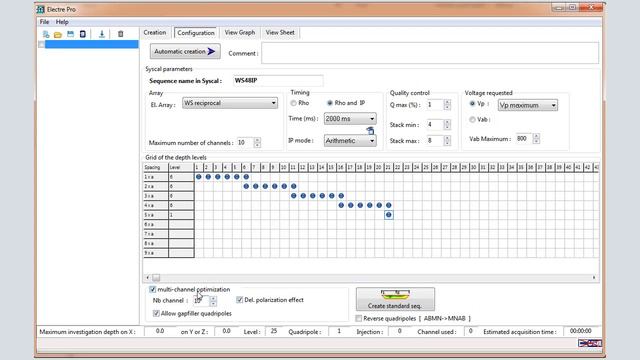The width and height of the screenshot is (640, 360).
Task: Select the highlighted blue tree row
Action: coord(91,44)
